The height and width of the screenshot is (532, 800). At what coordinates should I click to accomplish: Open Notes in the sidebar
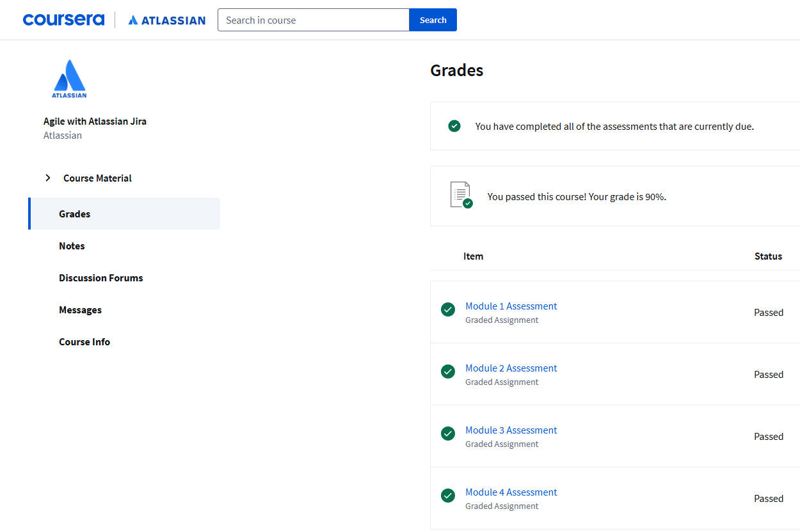click(x=72, y=246)
